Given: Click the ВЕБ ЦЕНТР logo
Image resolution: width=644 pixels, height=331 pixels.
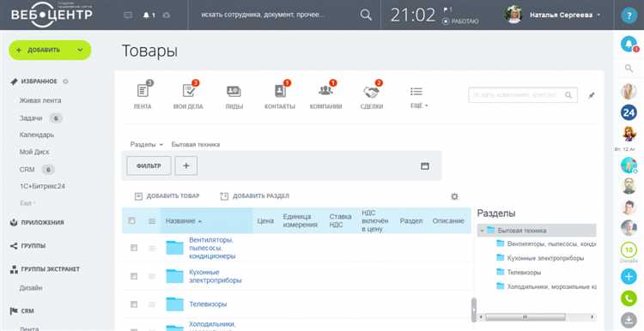Looking at the screenshot, I should point(52,15).
